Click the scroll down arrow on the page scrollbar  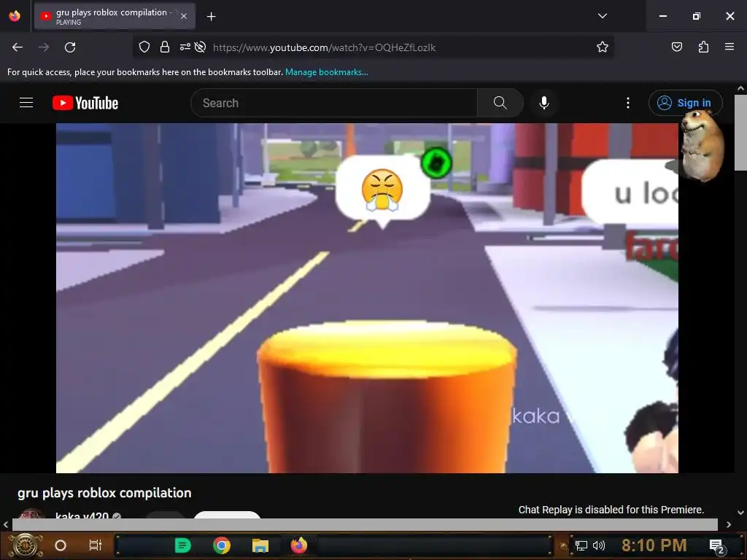point(740,513)
